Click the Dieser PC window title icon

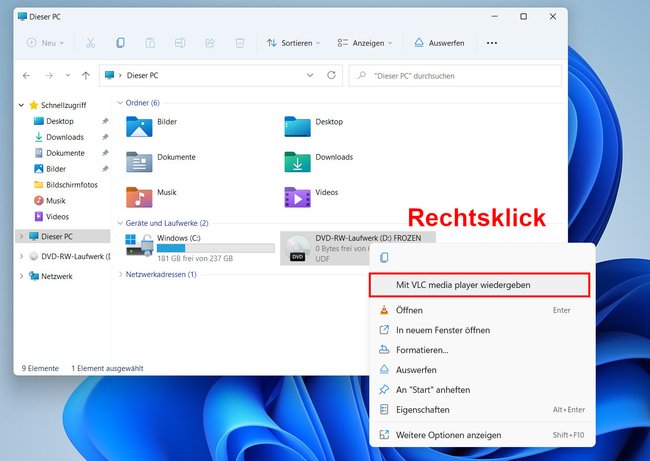[22, 17]
